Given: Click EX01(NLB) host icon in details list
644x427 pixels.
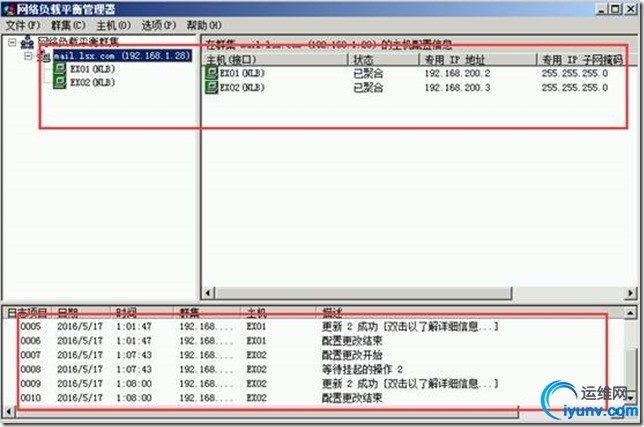Looking at the screenshot, I should tap(212, 73).
